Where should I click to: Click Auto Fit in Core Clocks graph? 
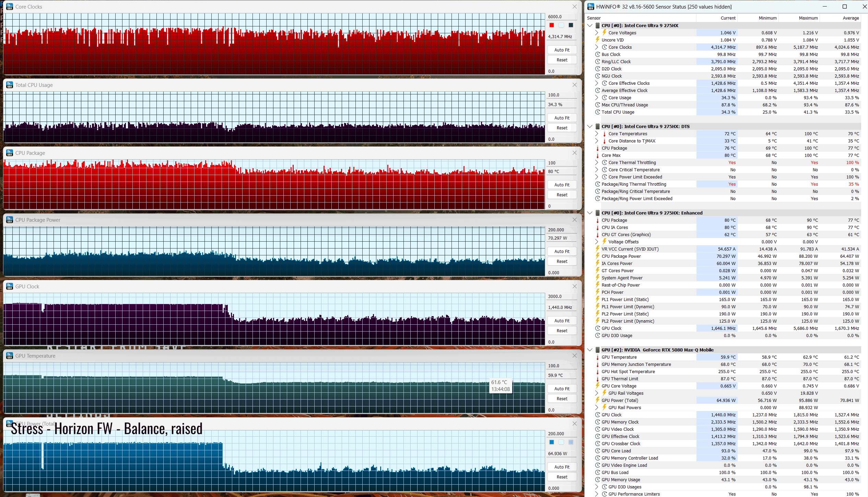click(562, 50)
